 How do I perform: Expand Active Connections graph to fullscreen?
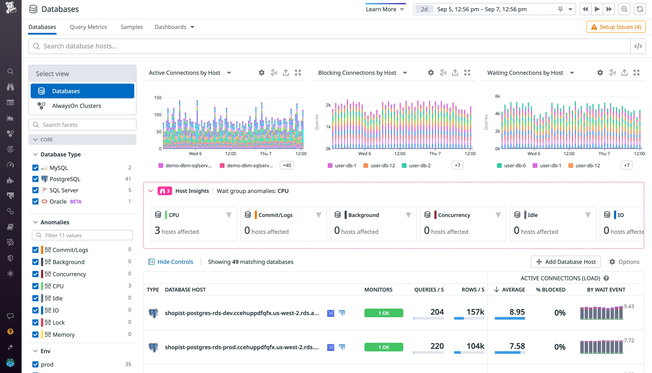click(298, 73)
